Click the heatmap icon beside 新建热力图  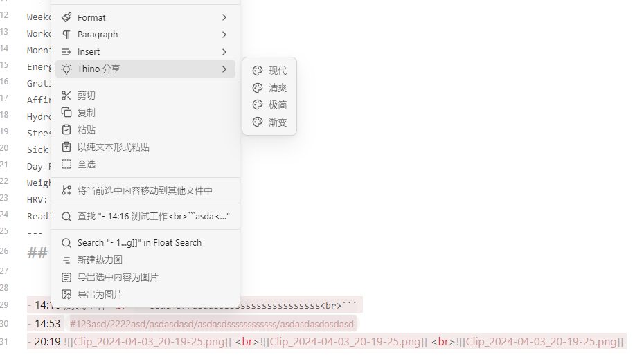(66, 260)
